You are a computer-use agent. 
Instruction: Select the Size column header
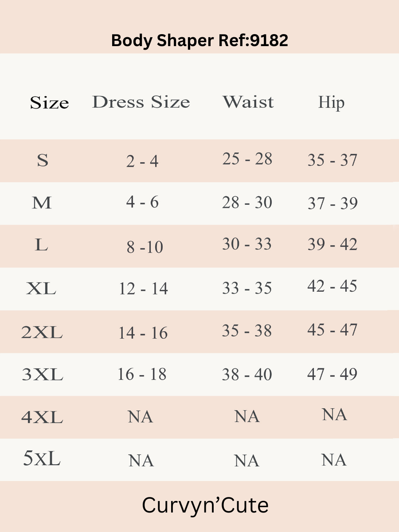tap(49, 103)
